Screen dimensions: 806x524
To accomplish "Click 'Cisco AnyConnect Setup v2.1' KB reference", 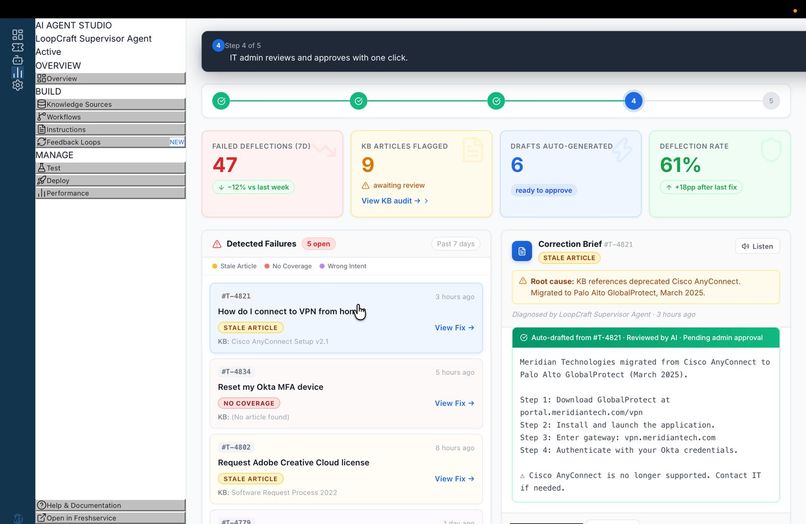I will (x=280, y=341).
